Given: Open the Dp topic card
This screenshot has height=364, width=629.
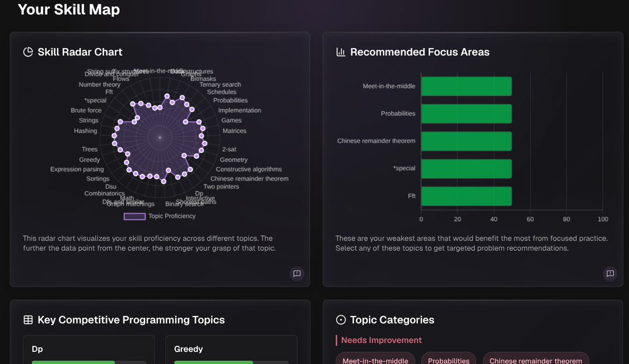Looking at the screenshot, I should point(89,350).
